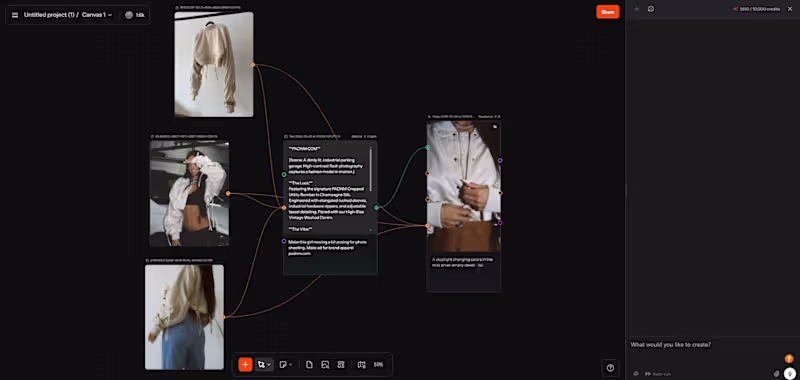Screen dimensions: 800x380
Task: Click the output port of model image node
Action: click(x=228, y=193)
